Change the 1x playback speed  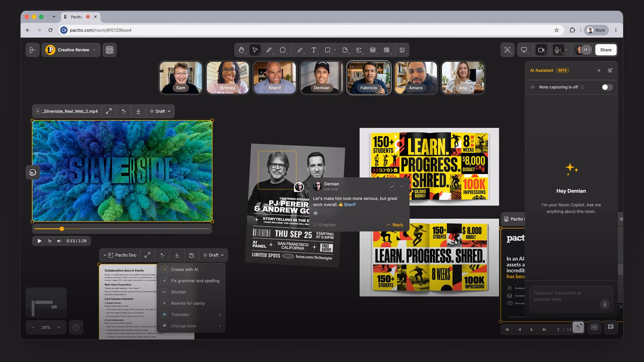pyautogui.click(x=49, y=241)
